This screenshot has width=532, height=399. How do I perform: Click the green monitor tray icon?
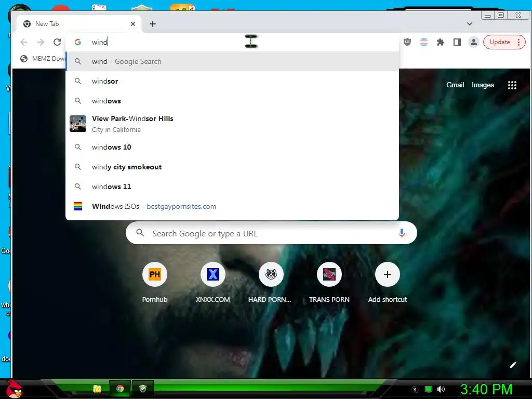tap(429, 389)
